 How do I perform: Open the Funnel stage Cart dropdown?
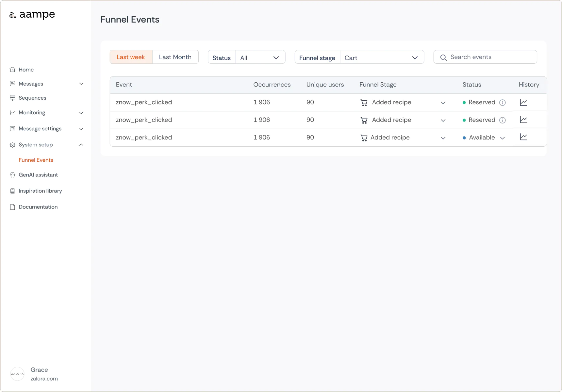tap(382, 57)
